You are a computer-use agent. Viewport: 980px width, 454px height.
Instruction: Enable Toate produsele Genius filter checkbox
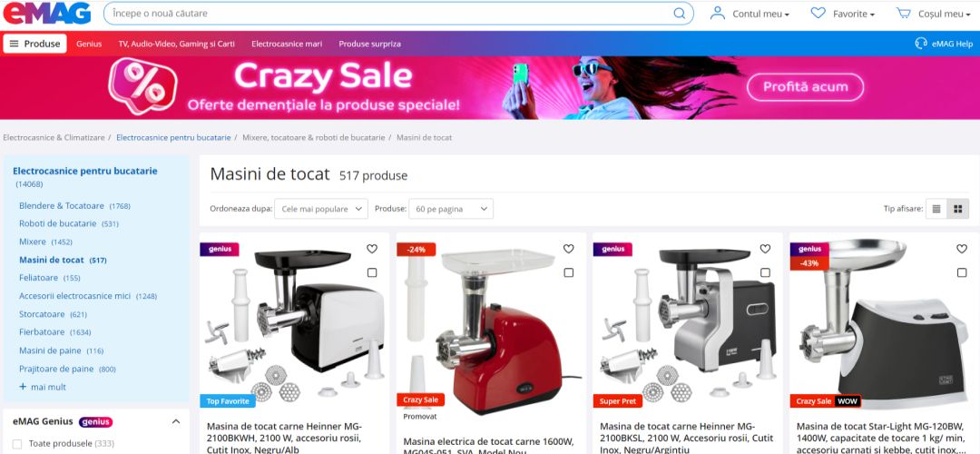[x=17, y=444]
